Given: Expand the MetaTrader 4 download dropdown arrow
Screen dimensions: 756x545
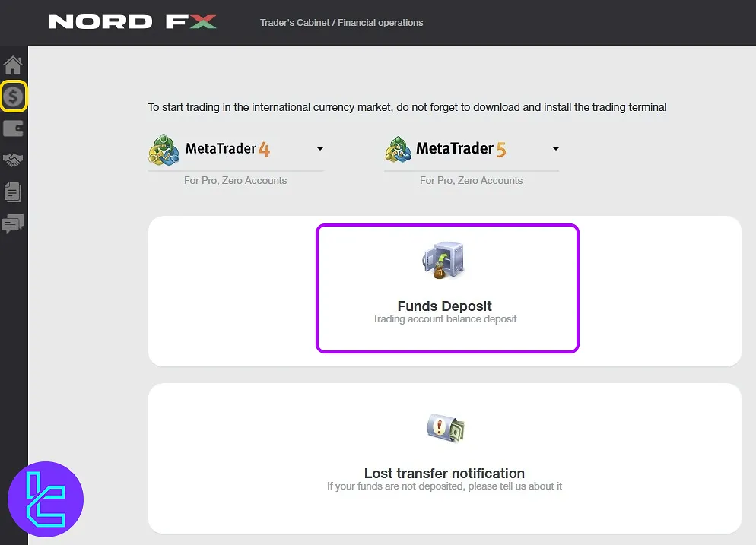Looking at the screenshot, I should pos(320,149).
